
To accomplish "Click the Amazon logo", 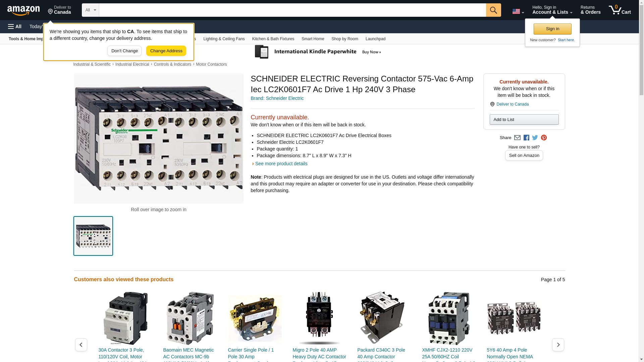I will click(23, 10).
